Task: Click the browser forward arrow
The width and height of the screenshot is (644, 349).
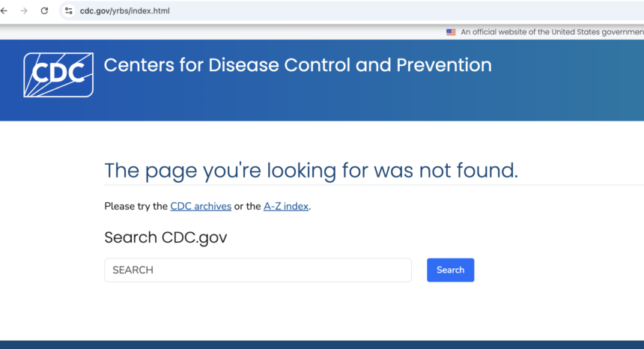Action: (24, 10)
